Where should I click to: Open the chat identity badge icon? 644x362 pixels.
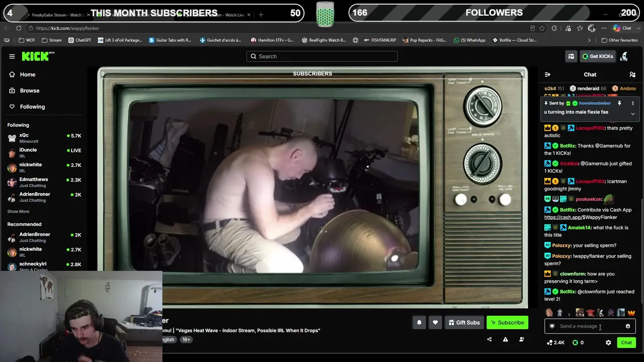pyautogui.click(x=552, y=326)
